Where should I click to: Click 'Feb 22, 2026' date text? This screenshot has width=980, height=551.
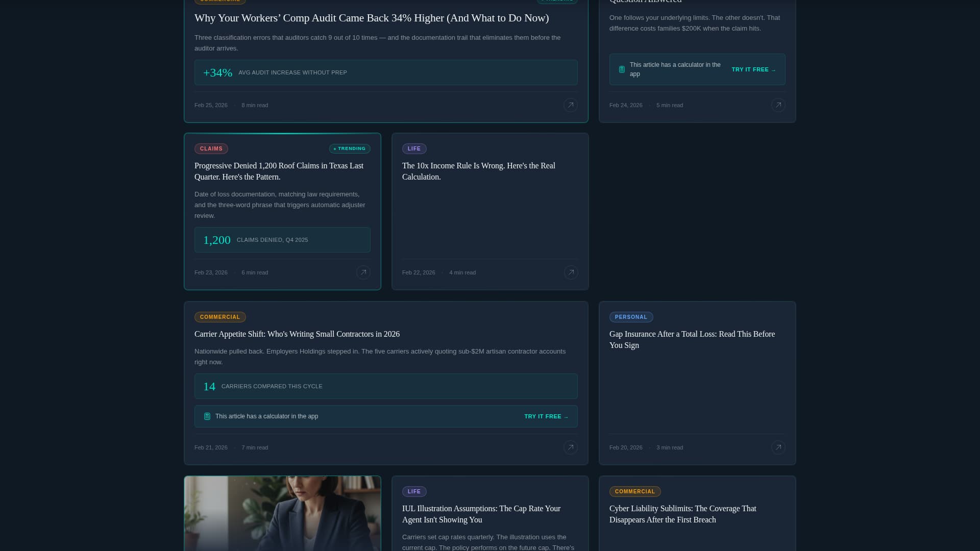(x=419, y=272)
